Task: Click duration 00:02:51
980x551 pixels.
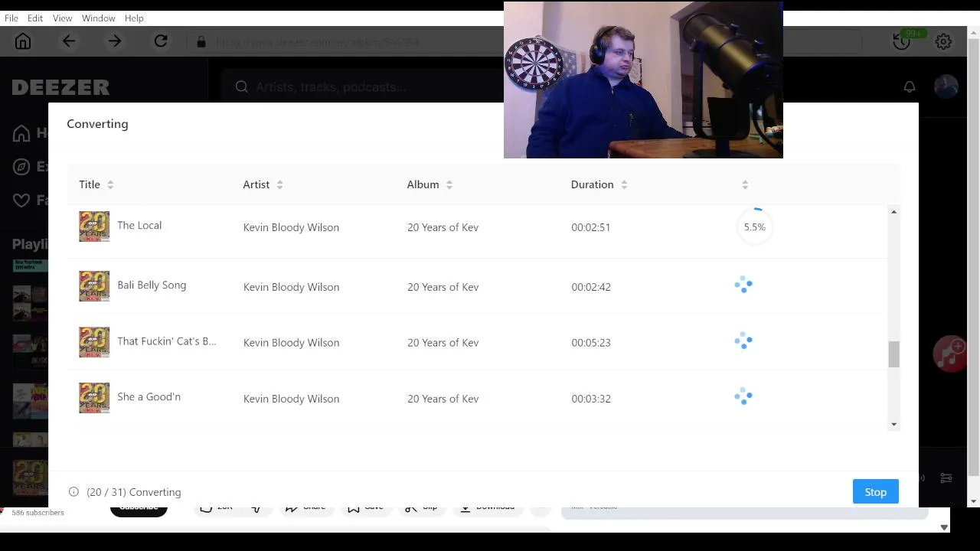Action: 591,227
